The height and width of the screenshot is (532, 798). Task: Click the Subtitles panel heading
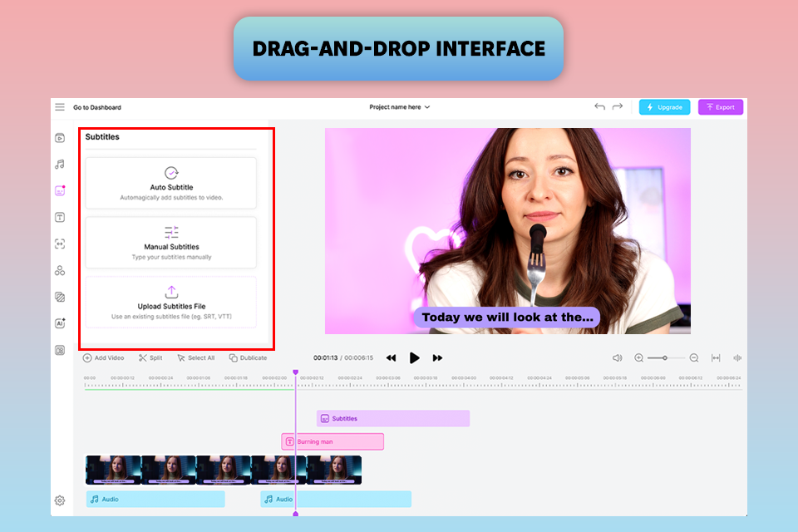pyautogui.click(x=102, y=137)
